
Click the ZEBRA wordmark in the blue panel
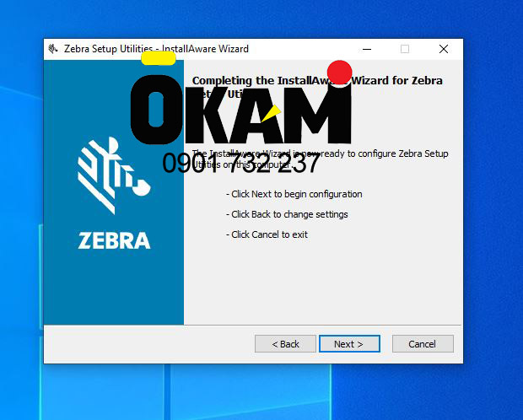coord(114,240)
